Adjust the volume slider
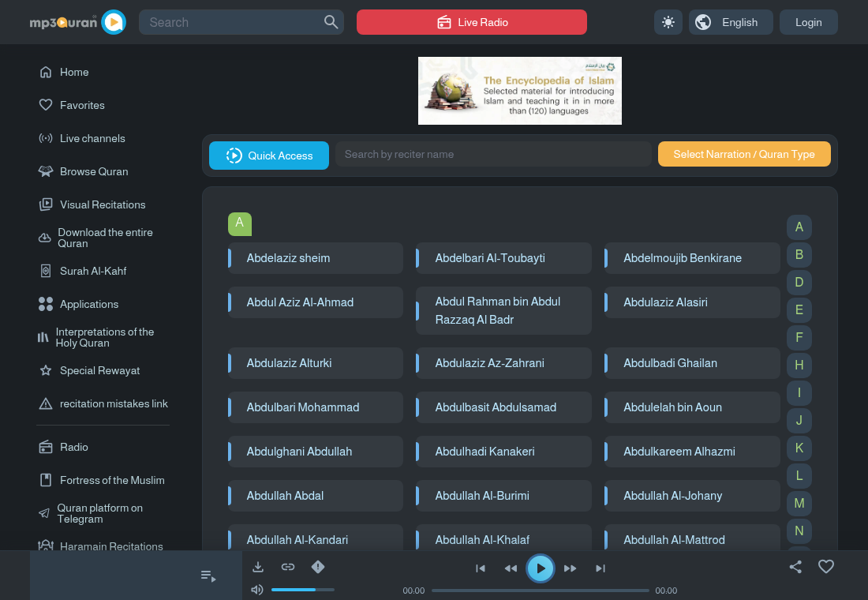Viewport: 868px width, 600px height. point(303,590)
